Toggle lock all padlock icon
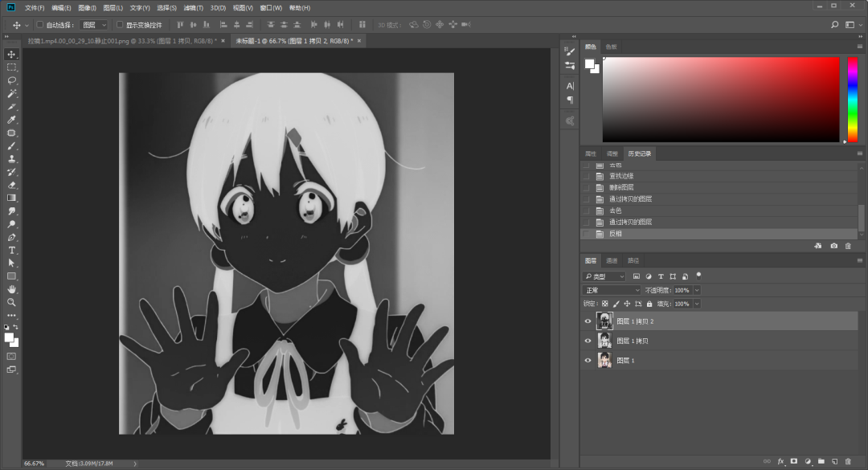Image resolution: width=868 pixels, height=470 pixels. [x=649, y=304]
